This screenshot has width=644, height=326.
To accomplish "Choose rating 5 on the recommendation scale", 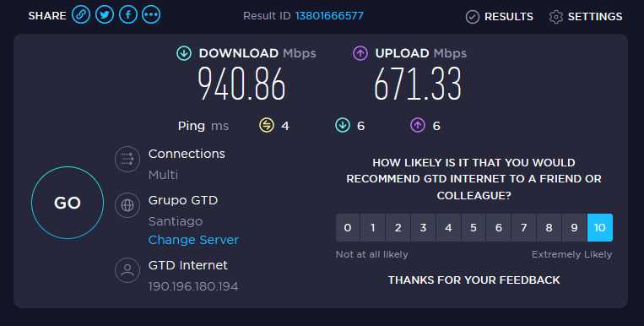I will (x=474, y=227).
